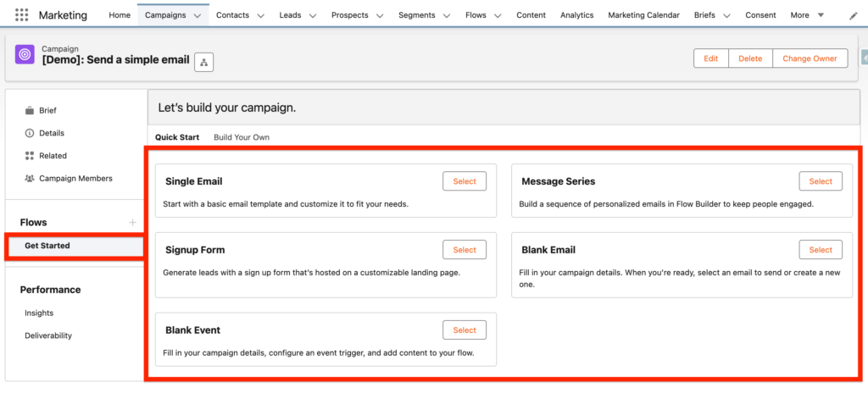This screenshot has width=868, height=399.
Task: Click the purple Campaign target icon
Action: point(25,55)
